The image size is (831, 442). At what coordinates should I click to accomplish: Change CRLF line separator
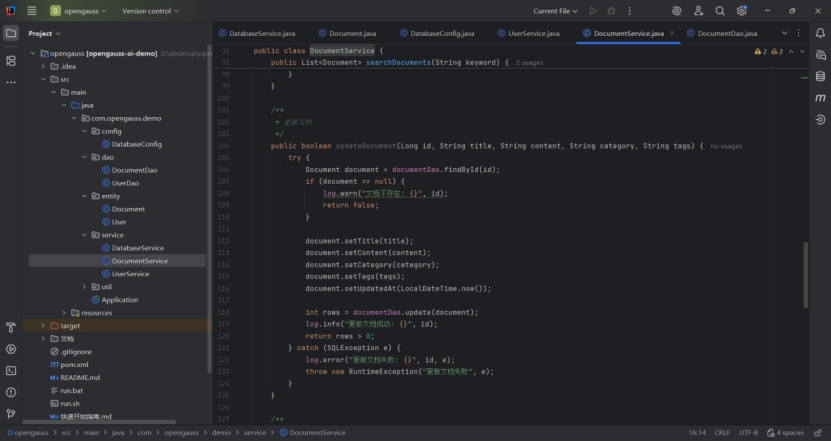tap(722, 432)
